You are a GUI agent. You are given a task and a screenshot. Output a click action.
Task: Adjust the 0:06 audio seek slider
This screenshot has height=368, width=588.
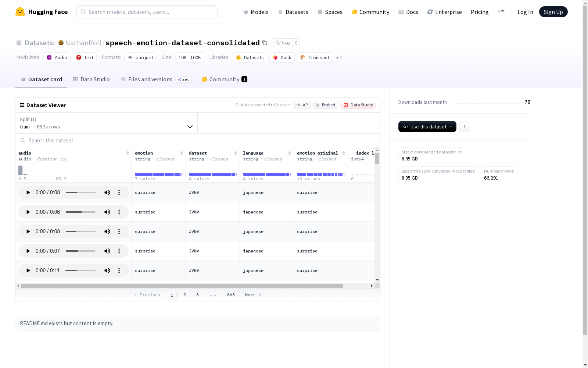tap(80, 212)
